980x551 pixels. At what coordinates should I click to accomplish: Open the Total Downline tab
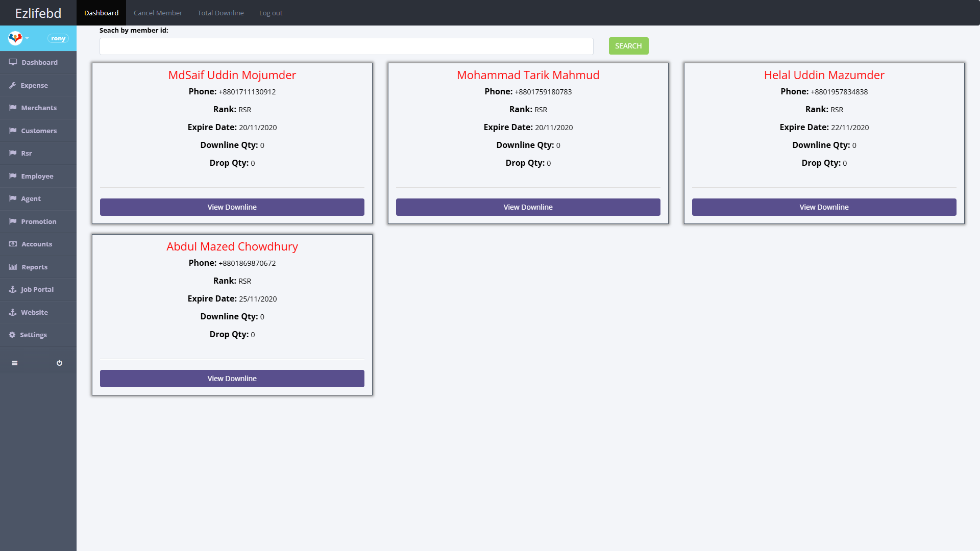[220, 13]
